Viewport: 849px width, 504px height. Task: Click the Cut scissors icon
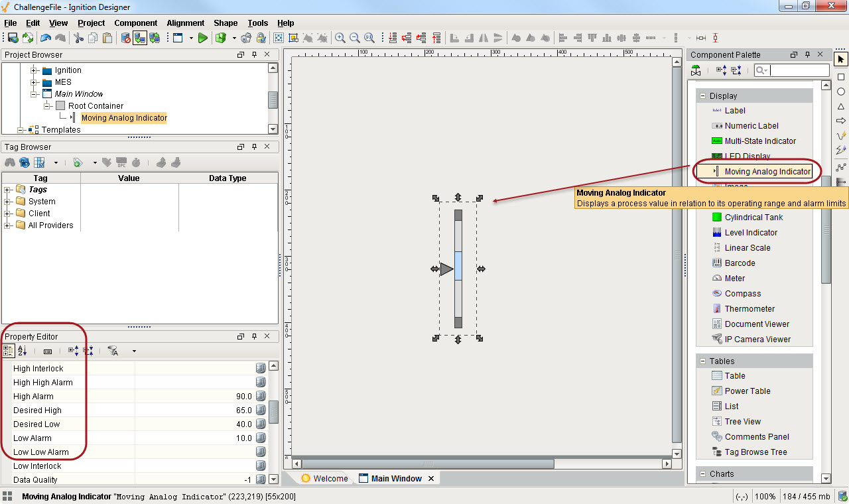78,38
